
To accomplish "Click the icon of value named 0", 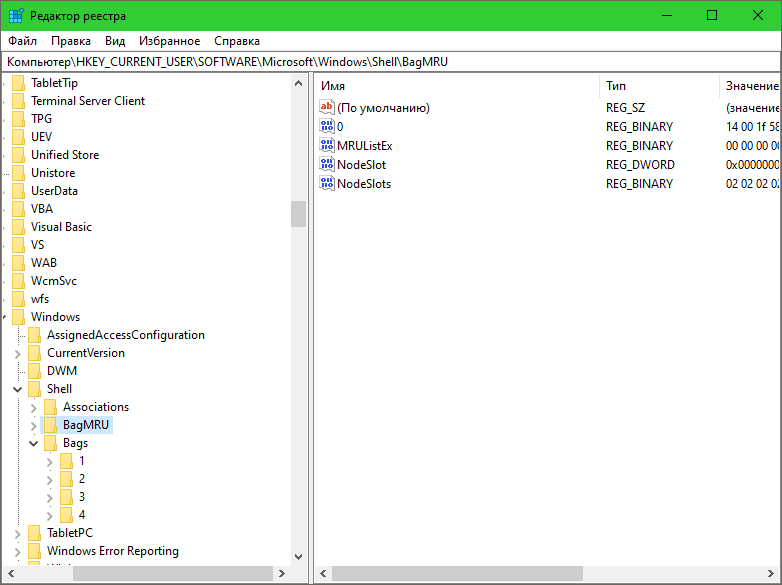I will pos(327,127).
